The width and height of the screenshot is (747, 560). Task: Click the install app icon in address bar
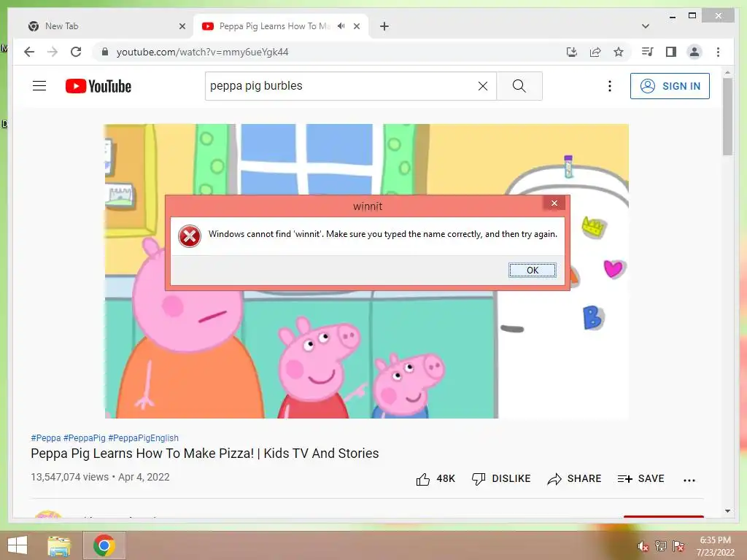tap(572, 52)
